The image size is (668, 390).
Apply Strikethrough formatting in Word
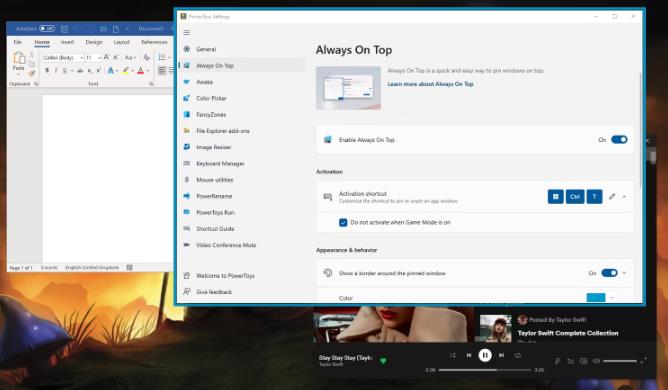click(x=80, y=71)
